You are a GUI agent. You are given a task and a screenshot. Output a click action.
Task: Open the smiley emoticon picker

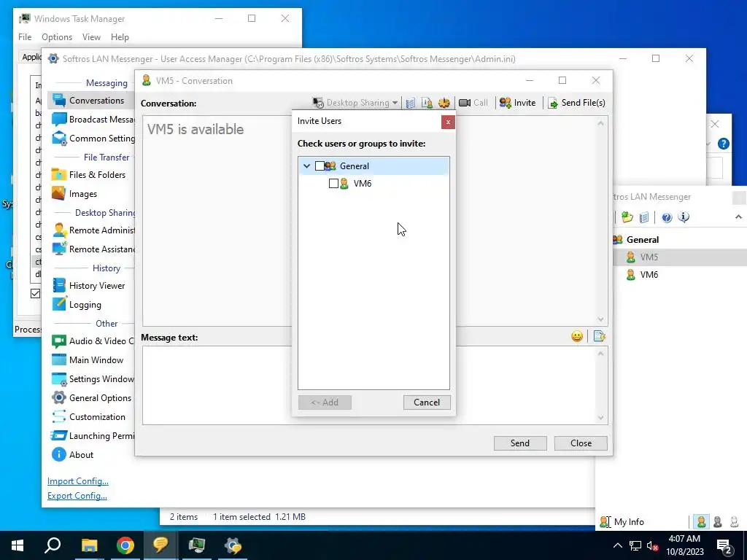577,337
